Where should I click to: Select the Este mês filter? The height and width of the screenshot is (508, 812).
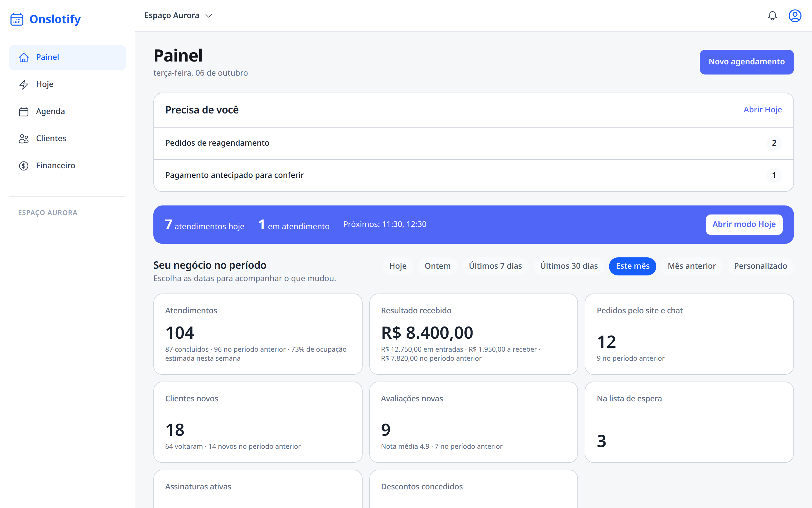[x=632, y=266]
